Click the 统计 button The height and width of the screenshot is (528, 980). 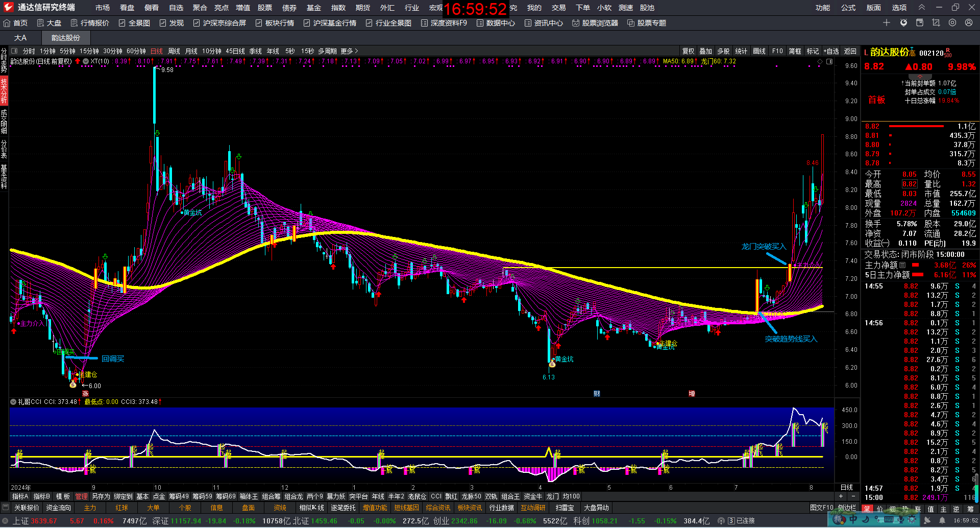[x=741, y=51]
